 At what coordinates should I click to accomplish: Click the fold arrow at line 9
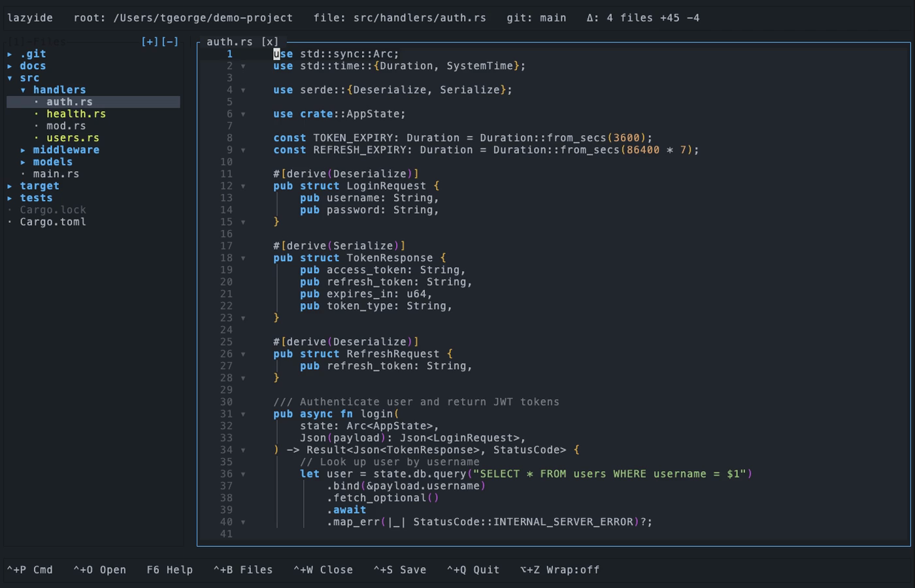click(243, 150)
